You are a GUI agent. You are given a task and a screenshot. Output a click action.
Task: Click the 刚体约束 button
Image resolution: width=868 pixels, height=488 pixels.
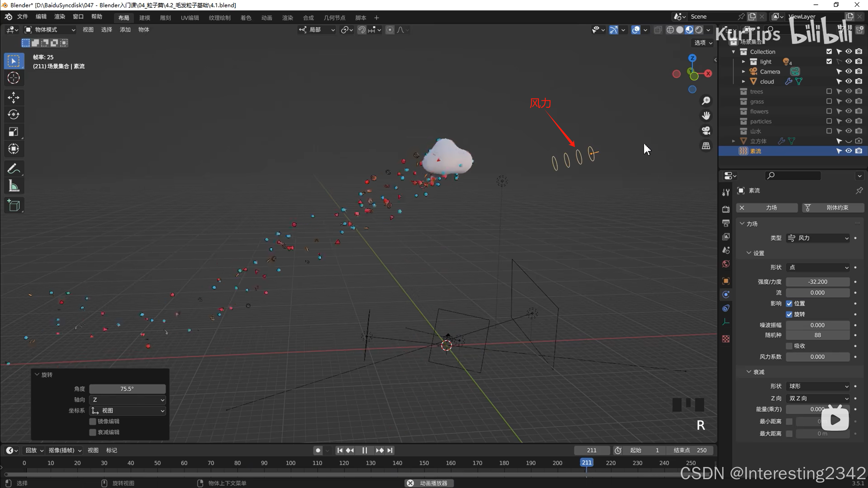point(833,208)
